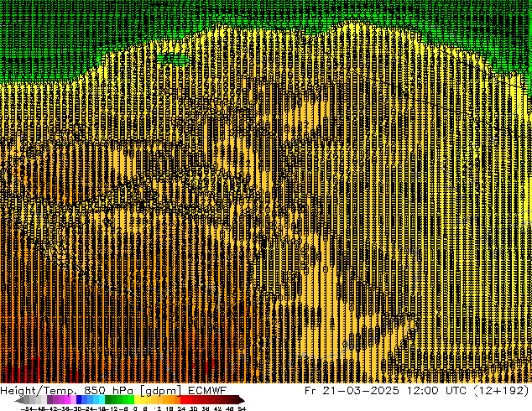Click the gray left arrow end of the color scale
The image size is (532, 411).
click(19, 400)
